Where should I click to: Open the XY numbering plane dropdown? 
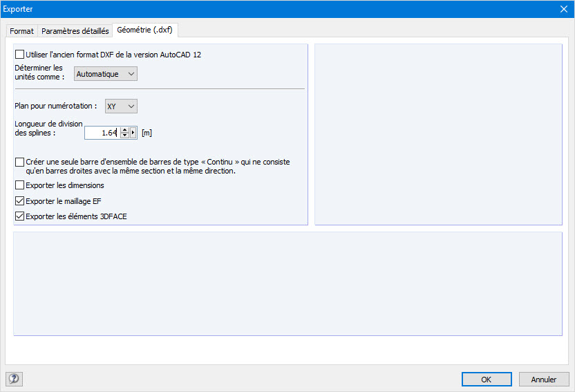(x=121, y=106)
